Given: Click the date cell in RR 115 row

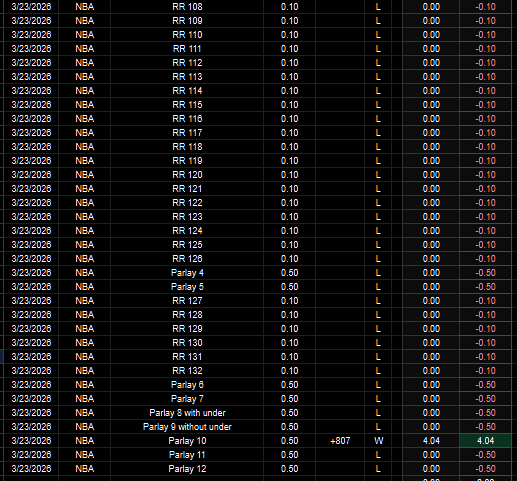Looking at the screenshot, I should point(31,105).
